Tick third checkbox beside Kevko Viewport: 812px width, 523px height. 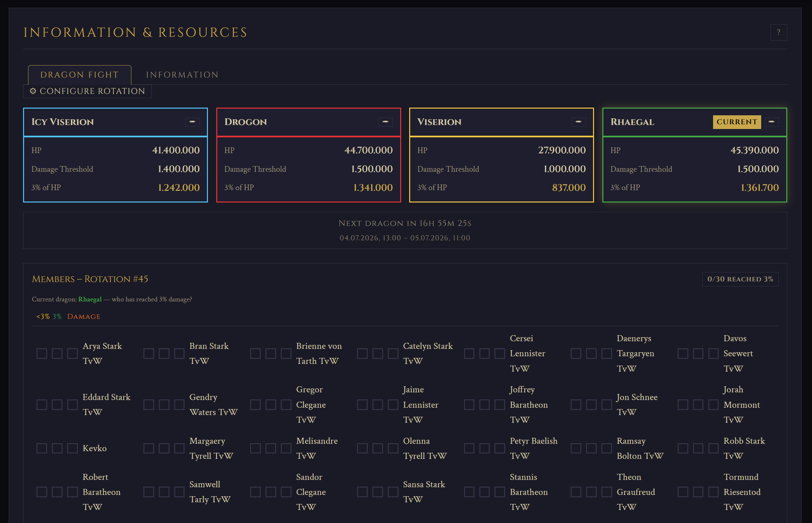(x=72, y=448)
